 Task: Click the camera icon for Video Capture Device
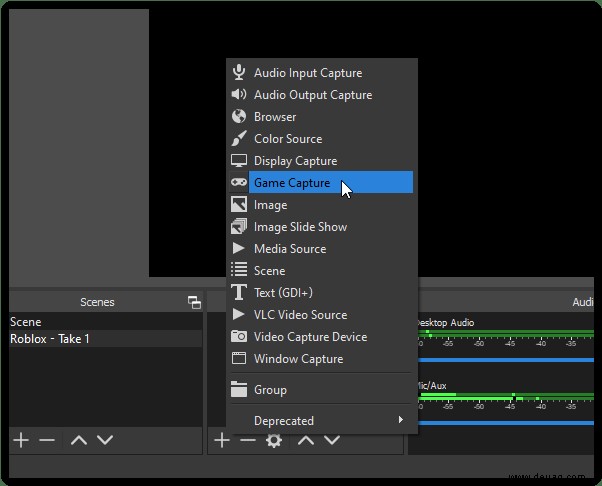[239, 336]
